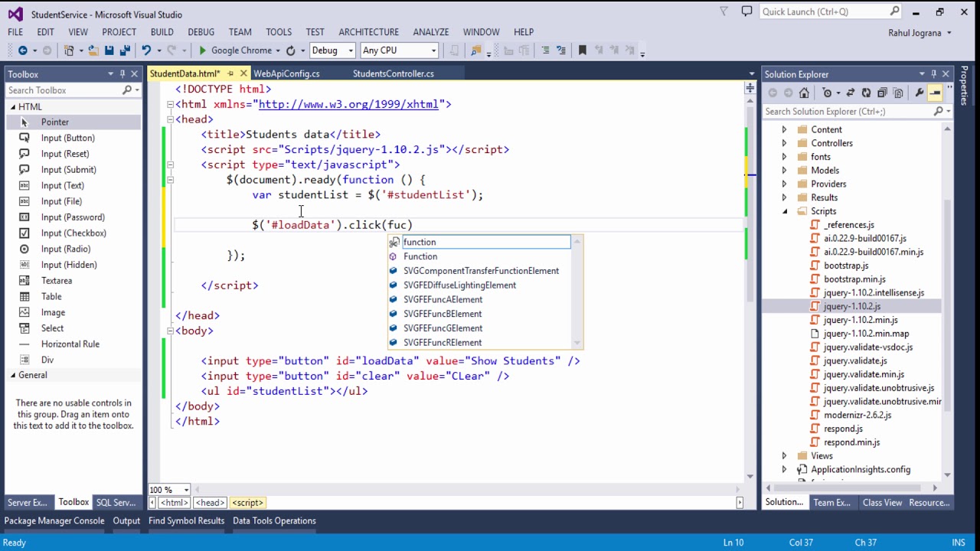The image size is (980, 551).
Task: Open the TOOLS menu
Action: coord(279,32)
